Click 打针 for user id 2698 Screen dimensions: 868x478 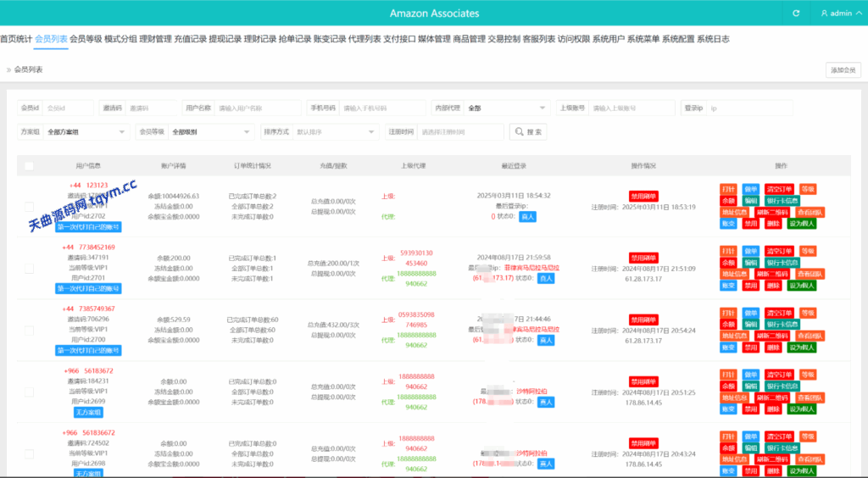point(728,436)
